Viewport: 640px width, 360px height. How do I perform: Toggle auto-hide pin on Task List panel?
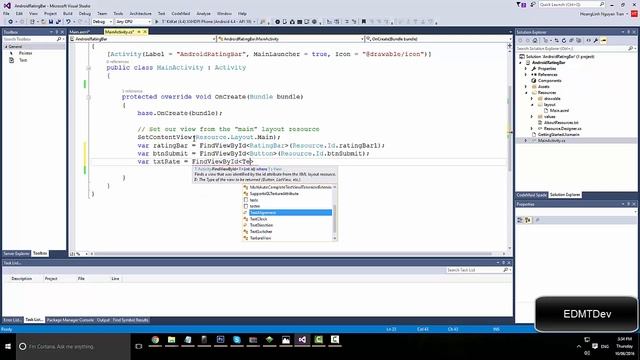tap(503, 263)
